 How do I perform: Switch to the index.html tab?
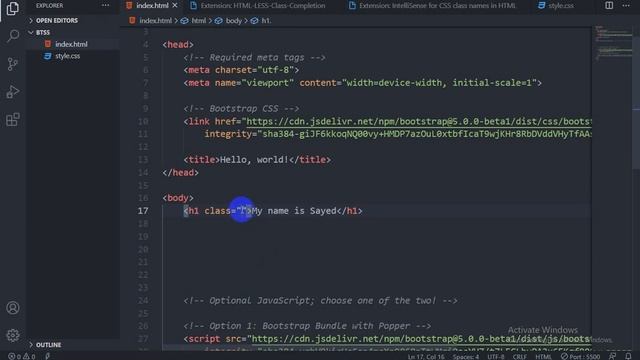[x=152, y=6]
